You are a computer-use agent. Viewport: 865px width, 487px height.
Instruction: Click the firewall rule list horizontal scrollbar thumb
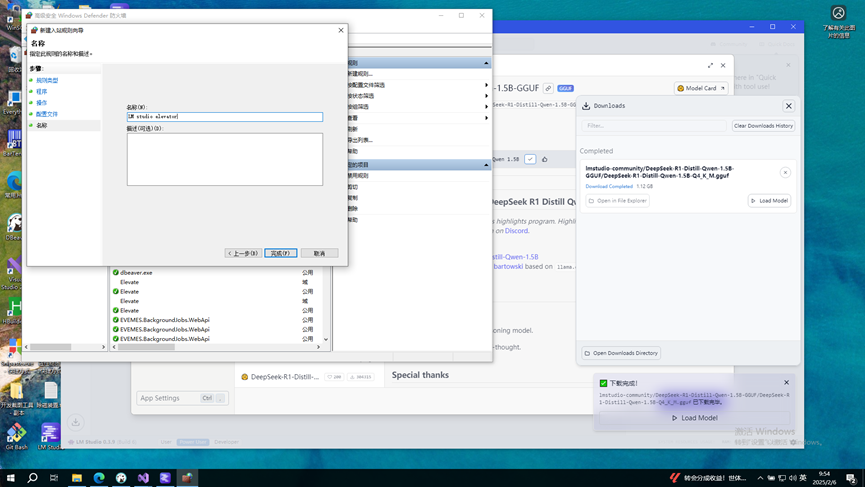coord(146,347)
